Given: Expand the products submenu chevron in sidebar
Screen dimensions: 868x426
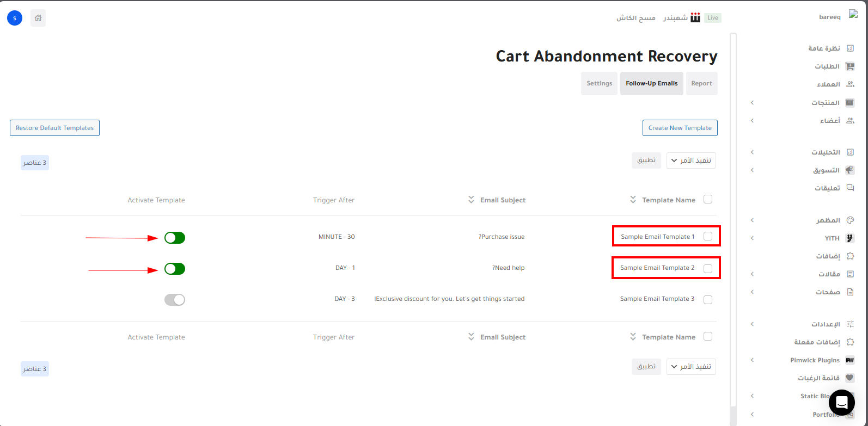Looking at the screenshot, I should point(752,103).
